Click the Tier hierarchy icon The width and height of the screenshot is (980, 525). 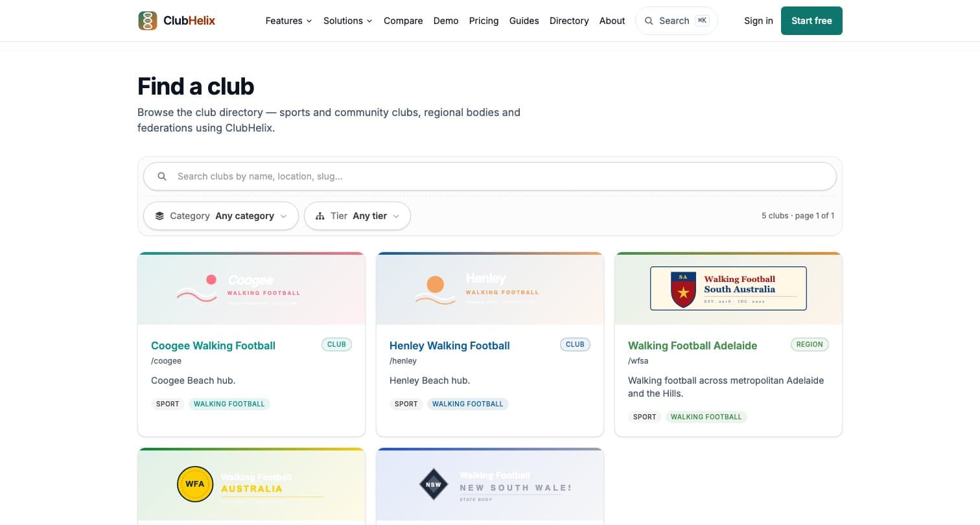coord(320,216)
